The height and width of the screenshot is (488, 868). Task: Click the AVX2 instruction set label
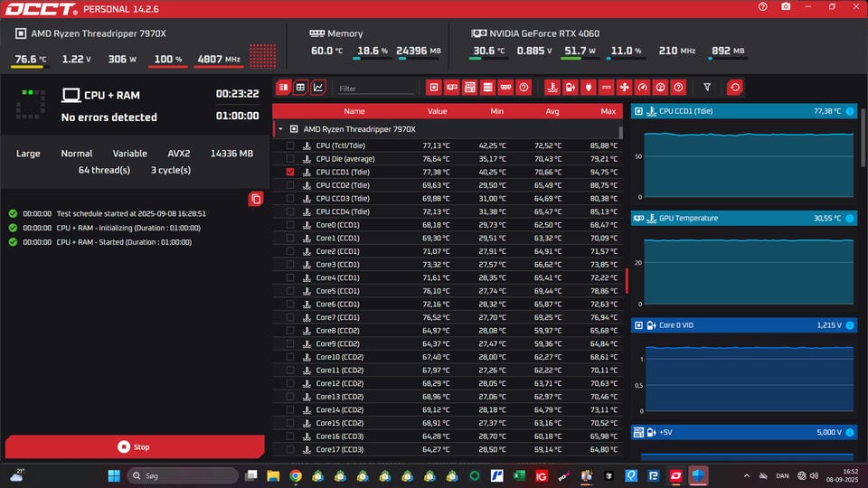click(179, 154)
